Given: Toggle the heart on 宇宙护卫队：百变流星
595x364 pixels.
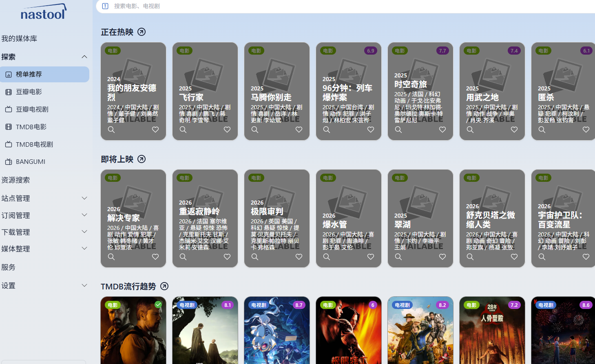Looking at the screenshot, I should (586, 257).
